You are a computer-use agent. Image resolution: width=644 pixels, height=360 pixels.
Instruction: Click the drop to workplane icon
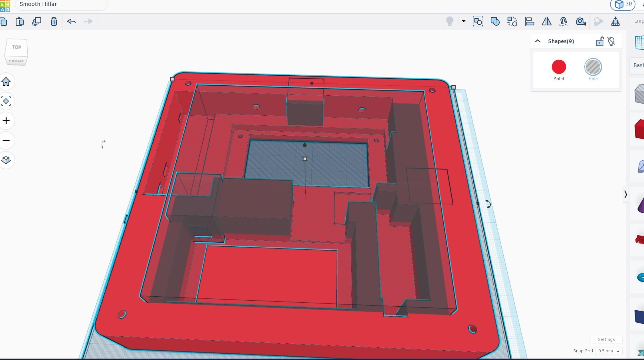[615, 21]
